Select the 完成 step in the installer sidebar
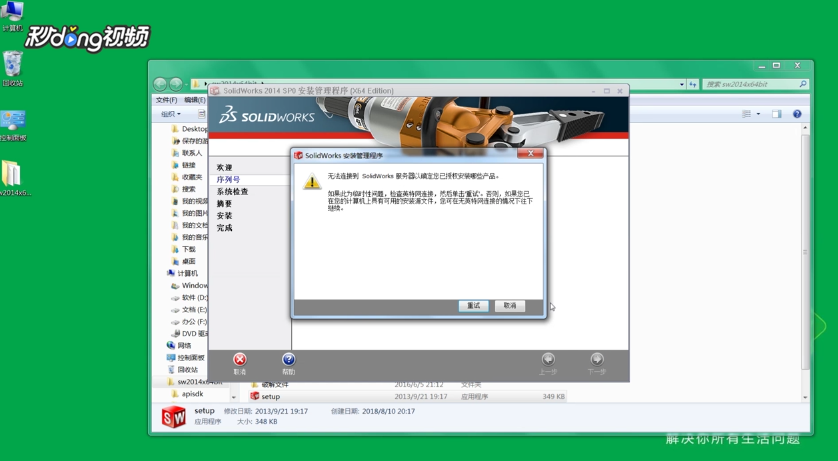 click(224, 228)
